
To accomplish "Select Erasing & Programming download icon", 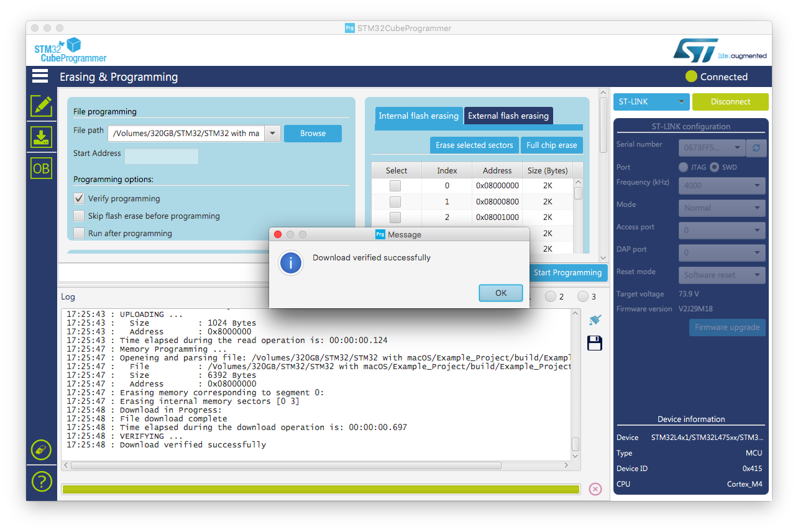I will pos(42,137).
